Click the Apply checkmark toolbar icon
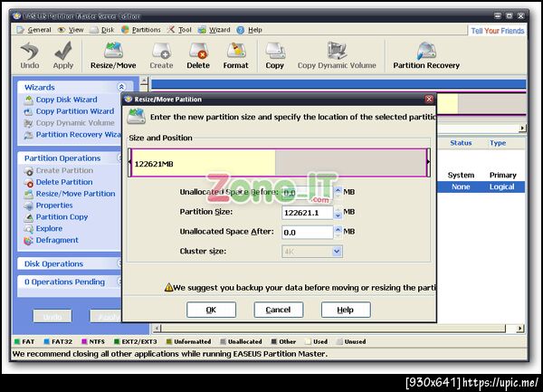The width and height of the screenshot is (543, 392). click(63, 55)
